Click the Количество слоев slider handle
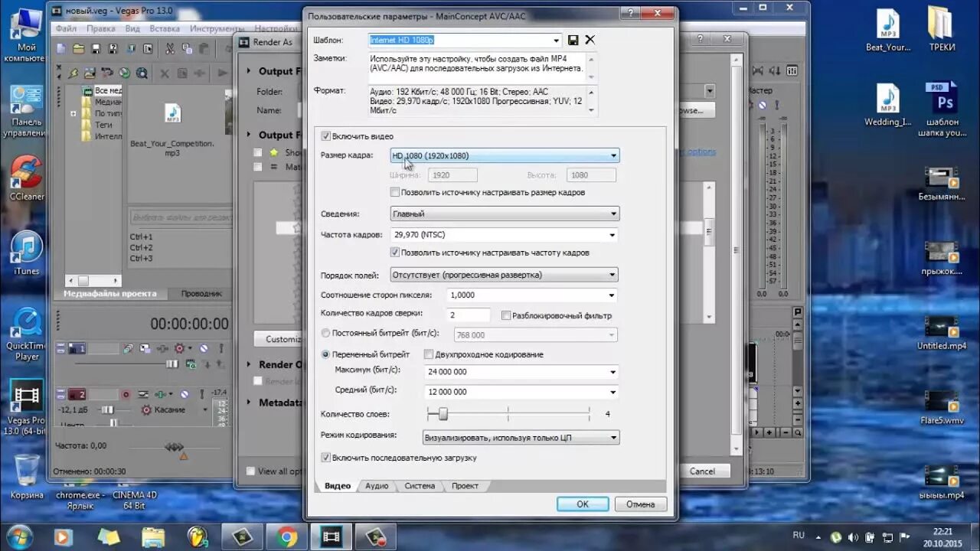The height and width of the screenshot is (551, 980). click(x=443, y=414)
